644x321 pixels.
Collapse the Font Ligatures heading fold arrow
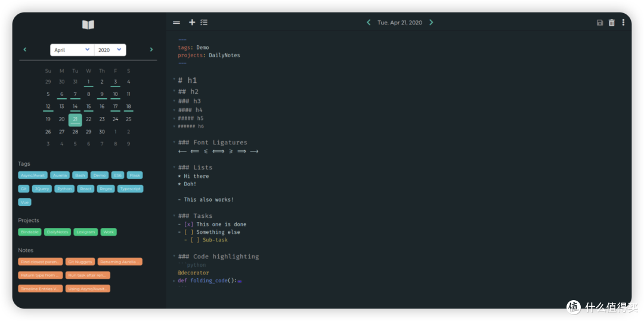tap(174, 143)
